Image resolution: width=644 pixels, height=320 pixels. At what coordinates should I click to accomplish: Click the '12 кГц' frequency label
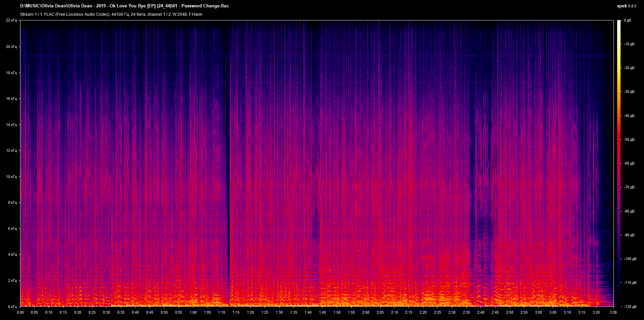coord(11,150)
